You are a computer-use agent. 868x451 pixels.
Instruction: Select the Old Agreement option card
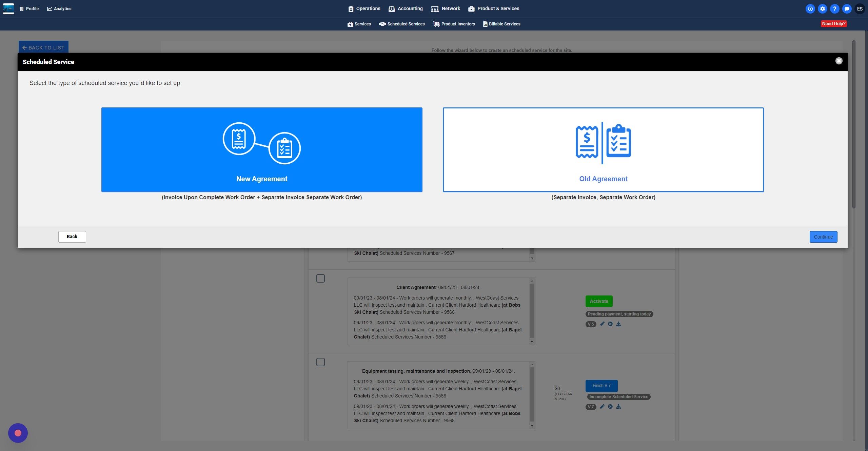[x=603, y=150]
